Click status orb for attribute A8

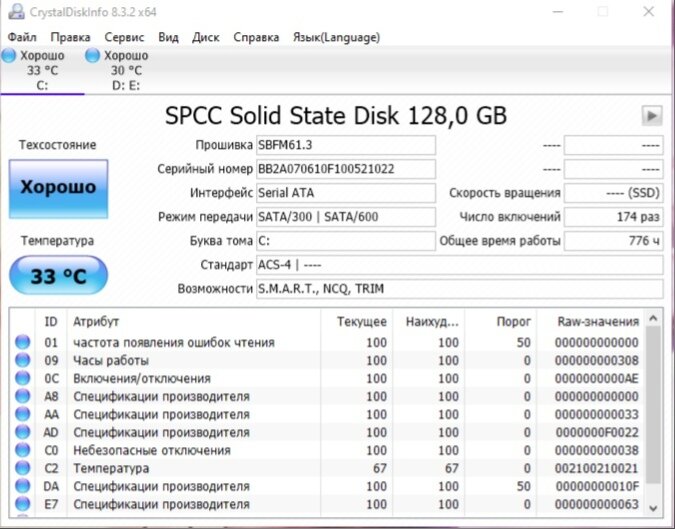(22, 396)
